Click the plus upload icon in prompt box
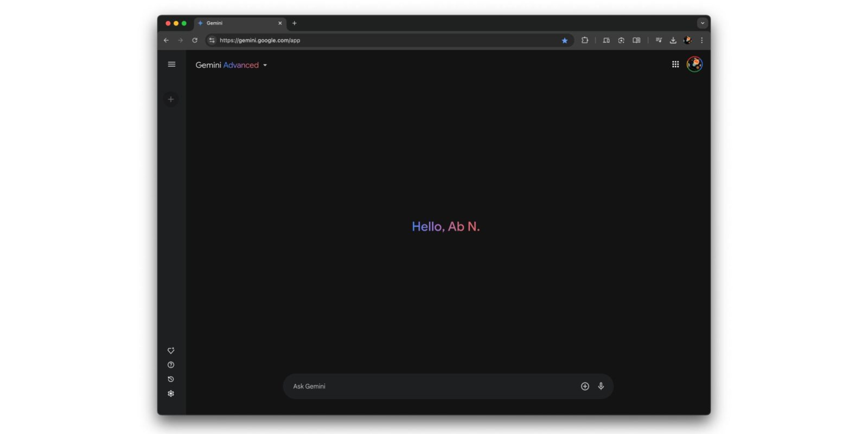Image resolution: width=868 pixels, height=434 pixels. tap(585, 386)
